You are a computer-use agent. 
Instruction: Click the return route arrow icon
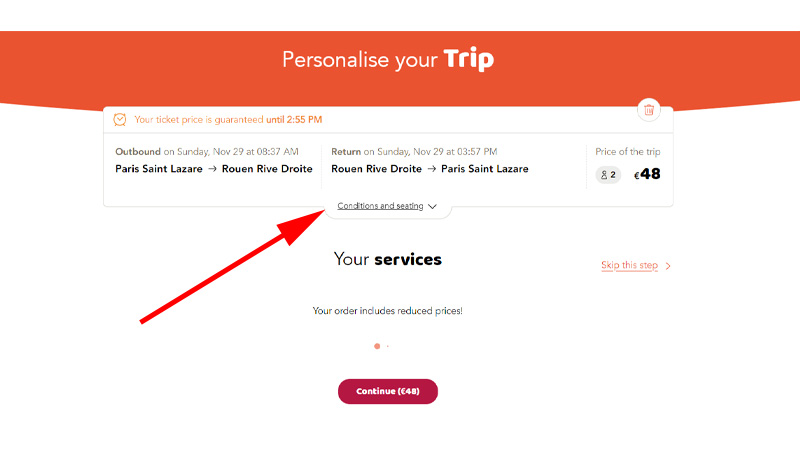click(x=432, y=169)
